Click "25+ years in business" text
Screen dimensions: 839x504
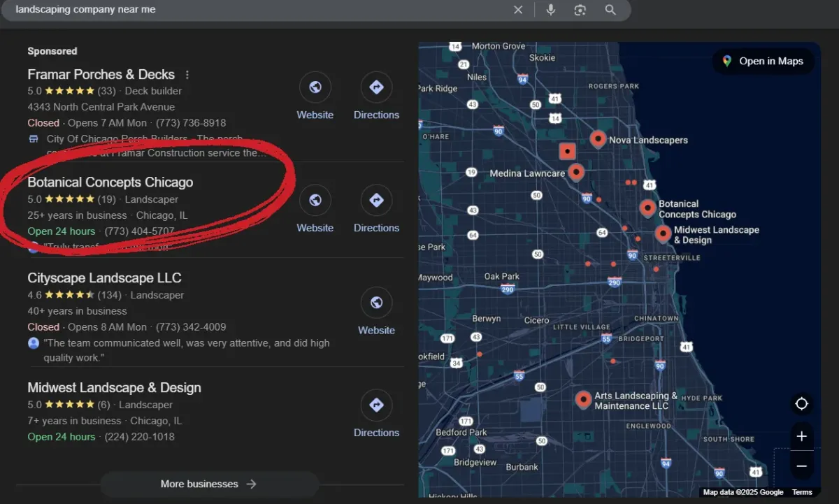click(77, 215)
